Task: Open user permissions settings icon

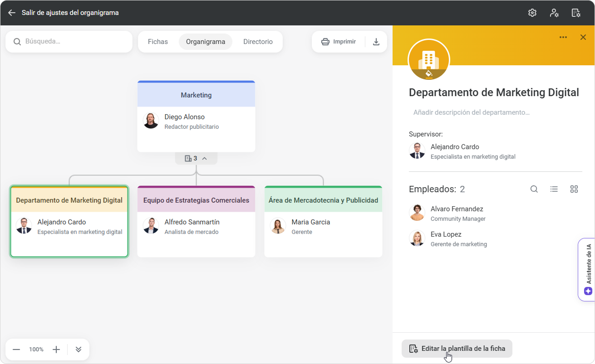Action: tap(554, 13)
